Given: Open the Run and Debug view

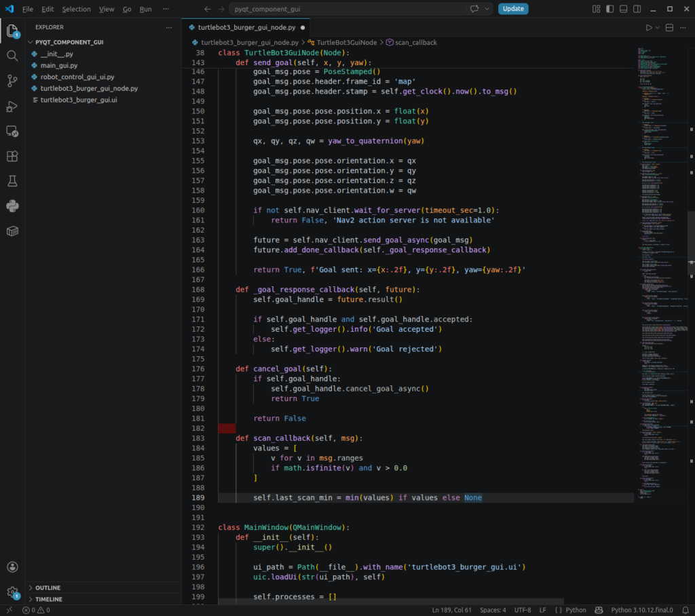Looking at the screenshot, I should click(12, 107).
